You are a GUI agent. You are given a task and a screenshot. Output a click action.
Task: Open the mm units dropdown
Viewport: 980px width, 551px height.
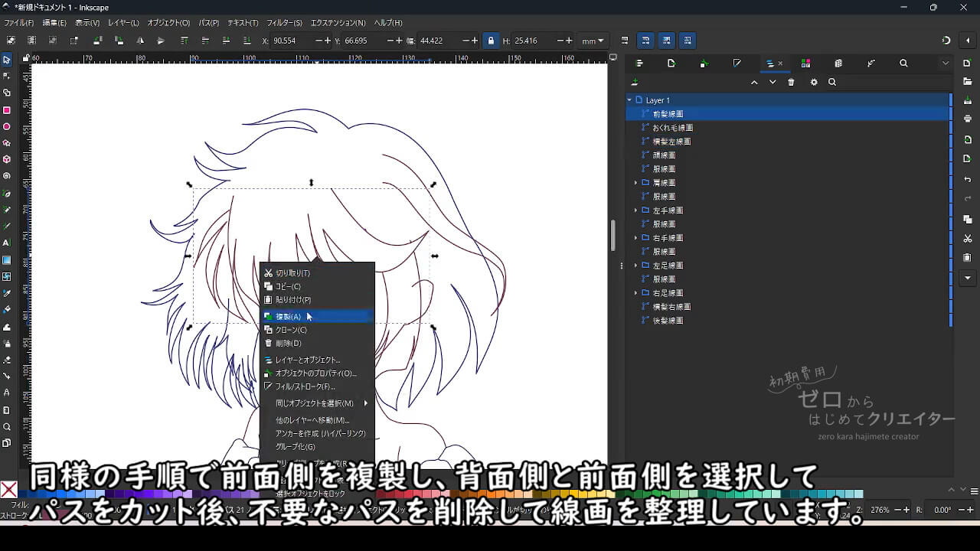pos(593,41)
